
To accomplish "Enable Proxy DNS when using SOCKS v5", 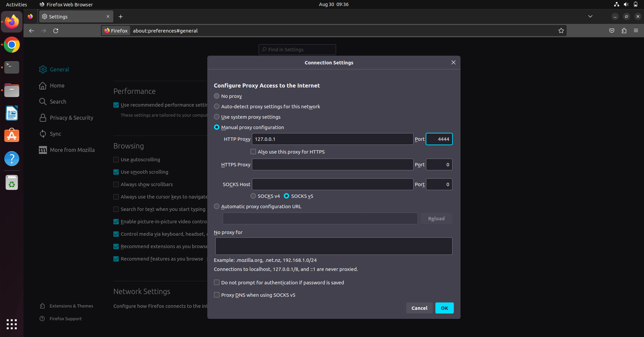I will click(217, 295).
